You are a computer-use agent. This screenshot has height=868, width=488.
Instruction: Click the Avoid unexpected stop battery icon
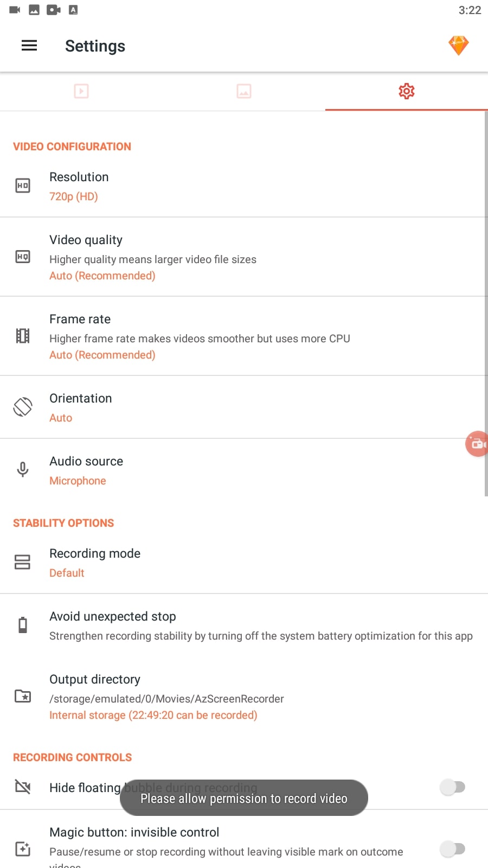(x=23, y=625)
